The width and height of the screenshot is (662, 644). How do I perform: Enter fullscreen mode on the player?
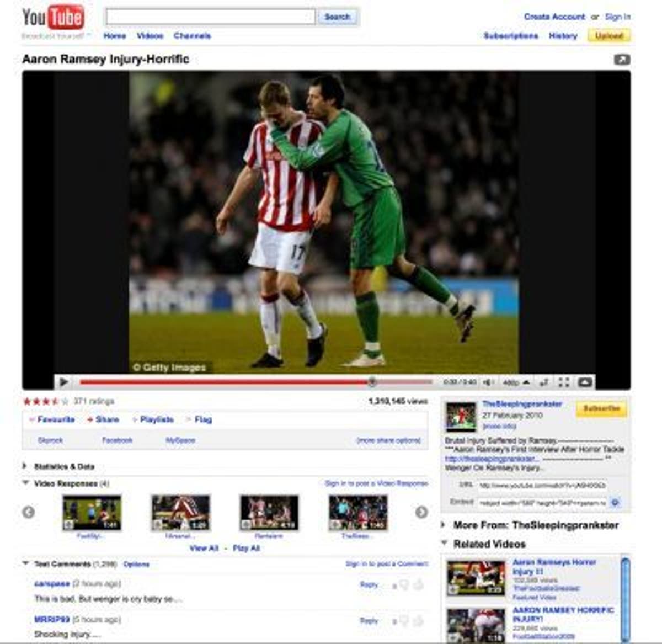(x=564, y=381)
